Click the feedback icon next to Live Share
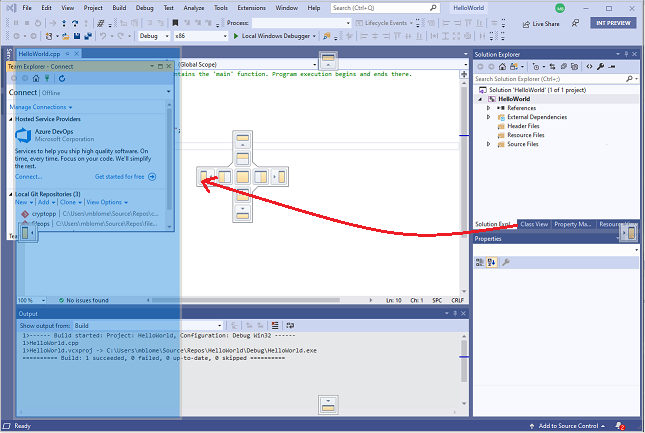Image resolution: width=645 pixels, height=433 pixels. (575, 23)
